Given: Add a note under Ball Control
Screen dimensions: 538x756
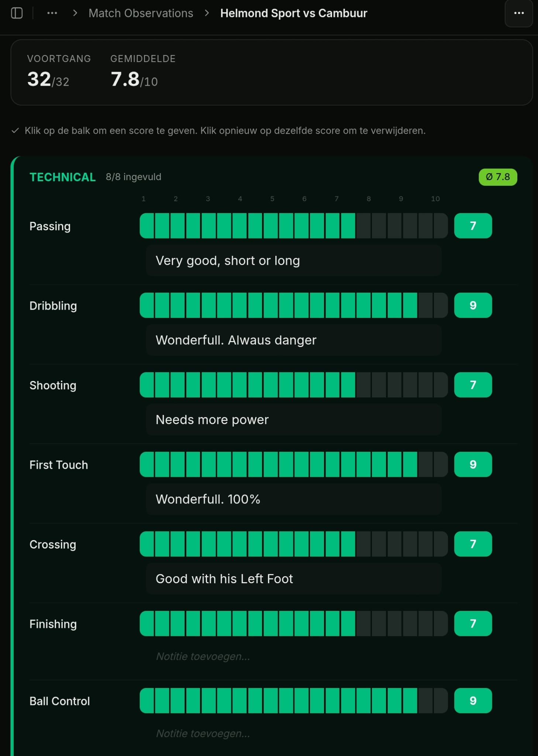Looking at the screenshot, I should point(293,733).
